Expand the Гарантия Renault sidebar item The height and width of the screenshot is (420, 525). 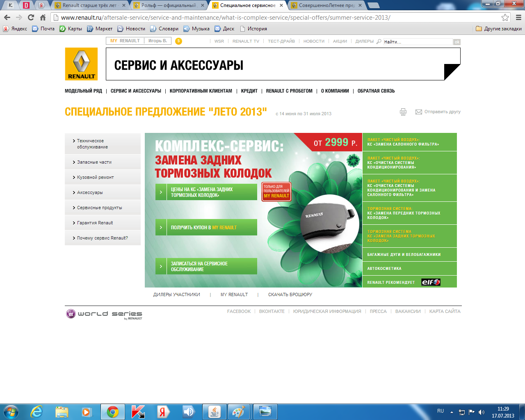(103, 223)
